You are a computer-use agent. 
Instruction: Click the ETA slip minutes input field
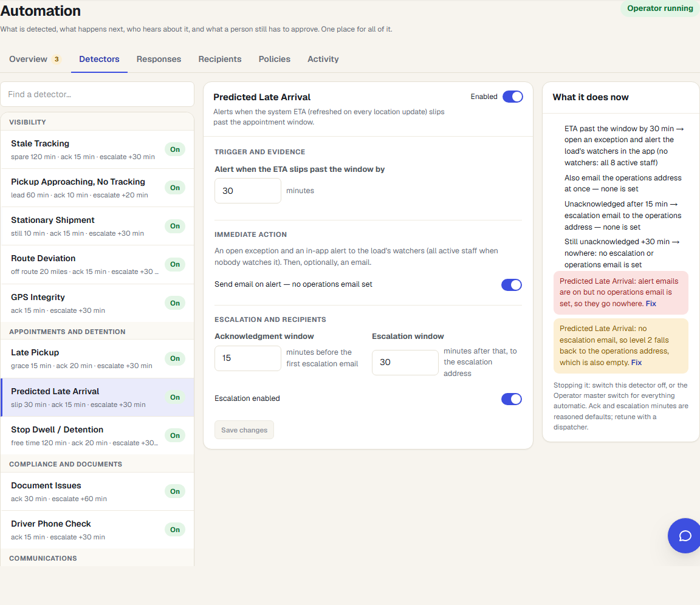click(x=248, y=191)
